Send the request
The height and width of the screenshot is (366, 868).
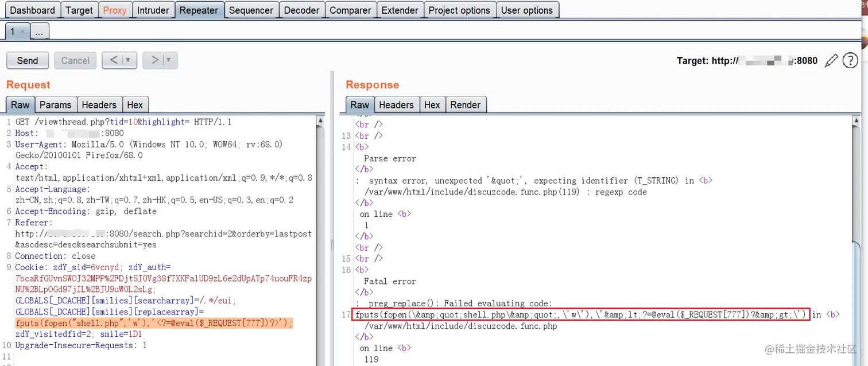[28, 60]
